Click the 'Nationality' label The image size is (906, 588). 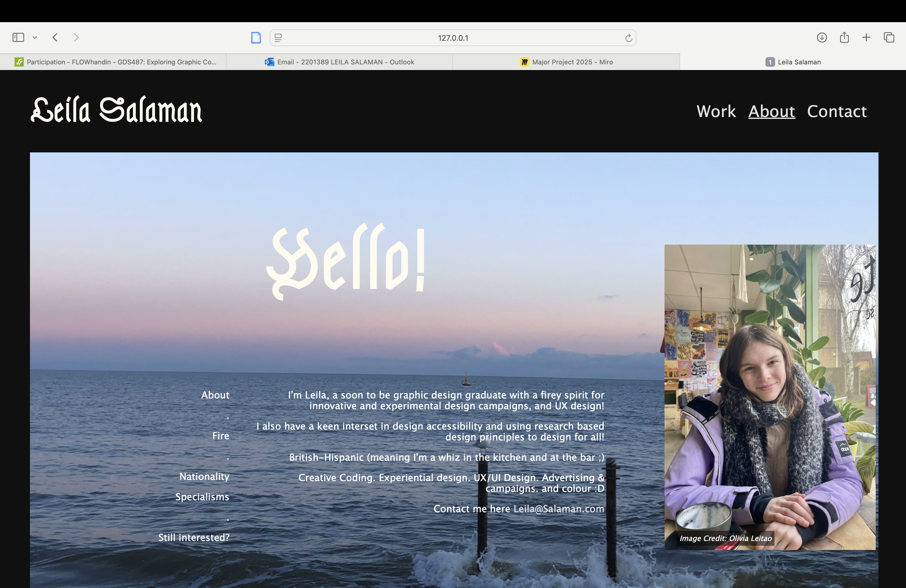pos(204,477)
